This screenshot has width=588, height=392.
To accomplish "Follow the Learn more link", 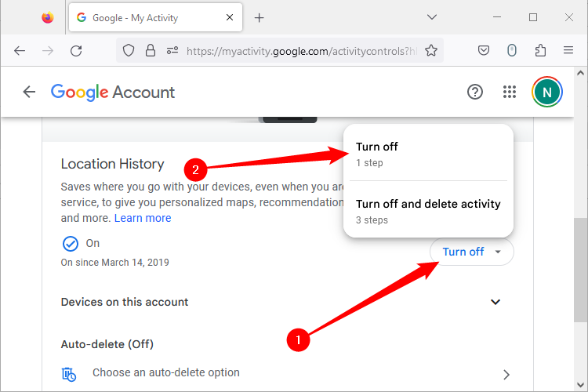I will pyautogui.click(x=143, y=218).
